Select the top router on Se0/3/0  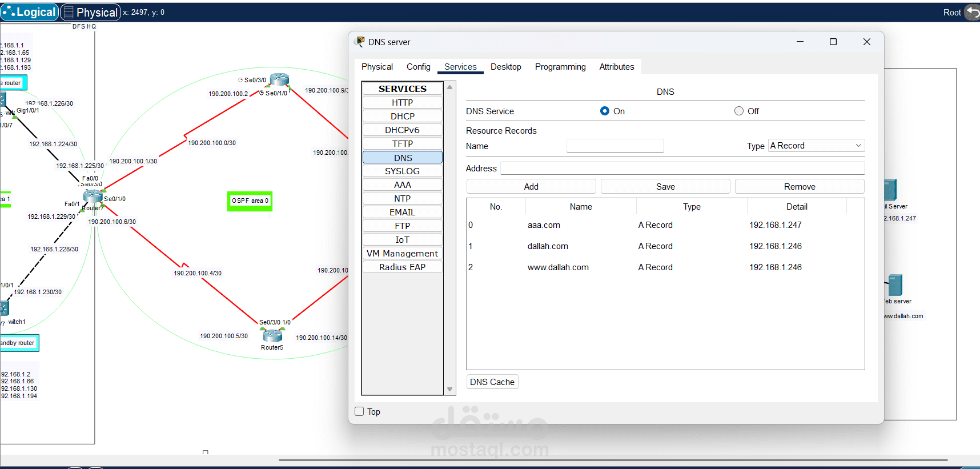point(279,79)
